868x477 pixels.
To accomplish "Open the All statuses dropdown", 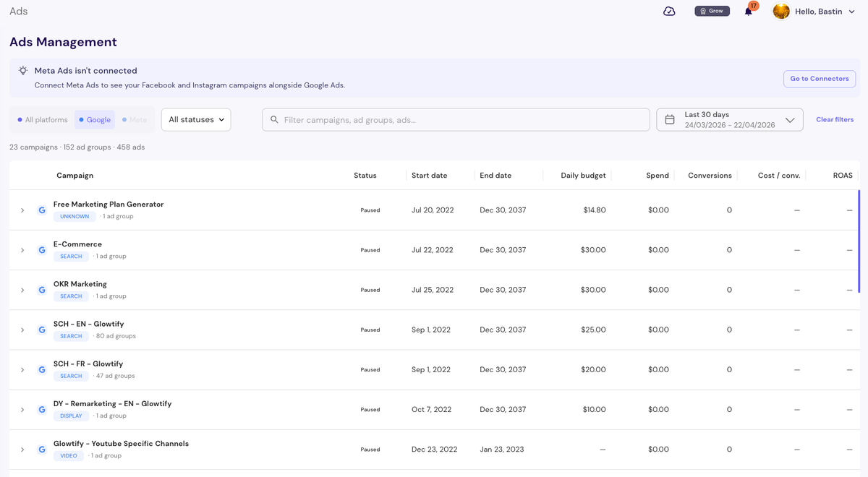I will (196, 120).
